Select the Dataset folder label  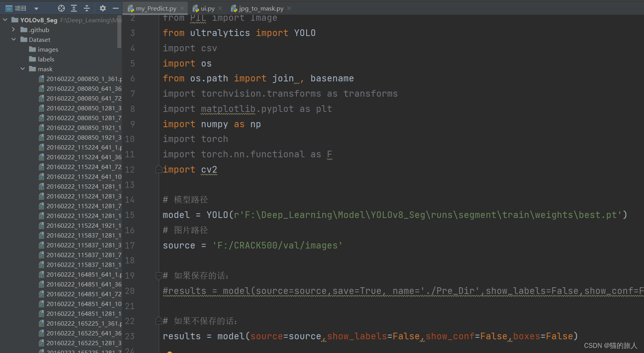(39, 40)
